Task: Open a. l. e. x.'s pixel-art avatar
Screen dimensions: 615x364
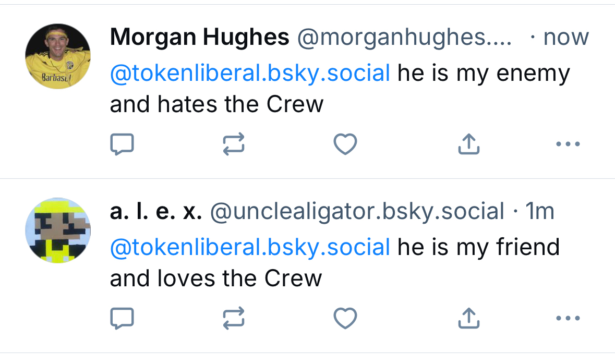Action: click(x=58, y=229)
